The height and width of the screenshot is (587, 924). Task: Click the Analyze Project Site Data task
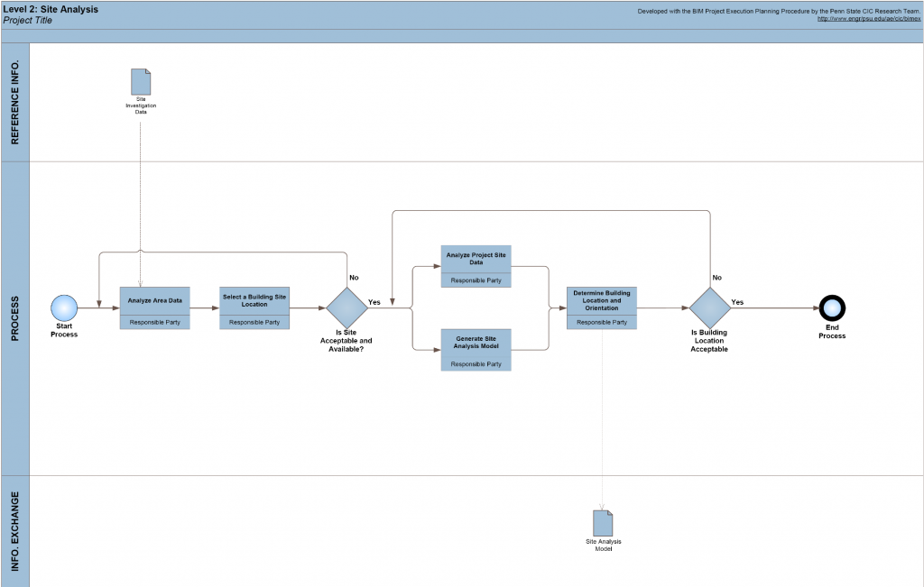[476, 259]
